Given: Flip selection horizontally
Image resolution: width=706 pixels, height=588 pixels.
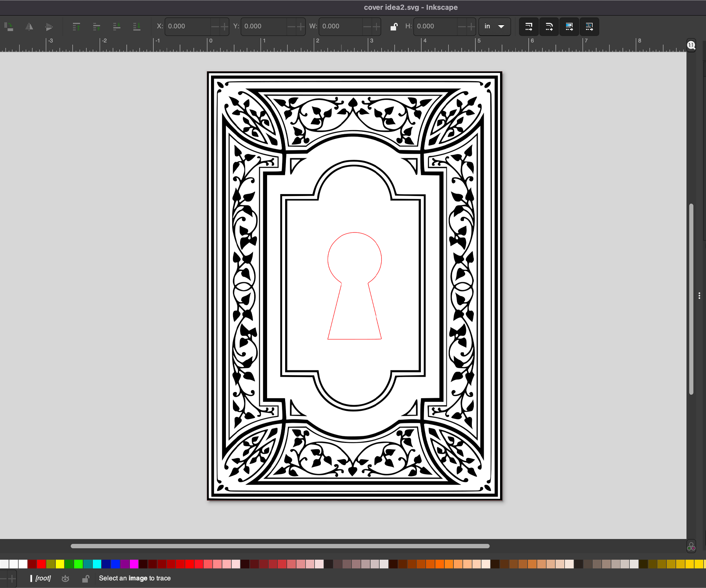Looking at the screenshot, I should pos(29,27).
